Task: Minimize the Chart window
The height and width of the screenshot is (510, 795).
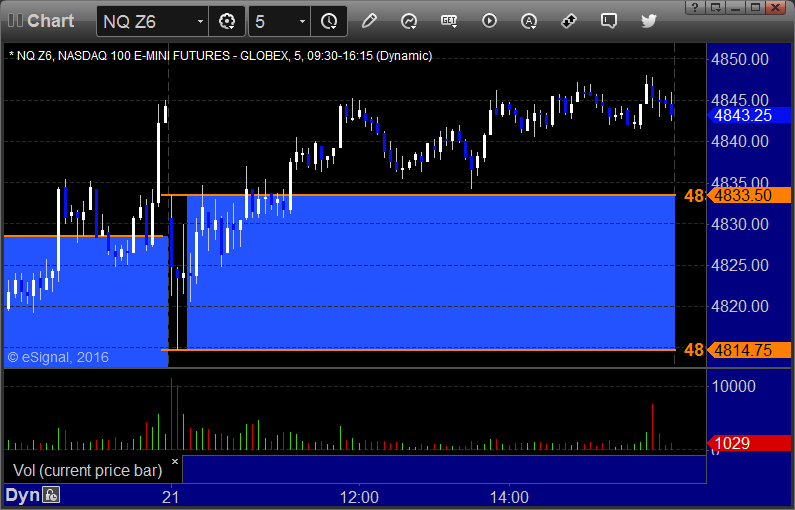Action: 736,7
